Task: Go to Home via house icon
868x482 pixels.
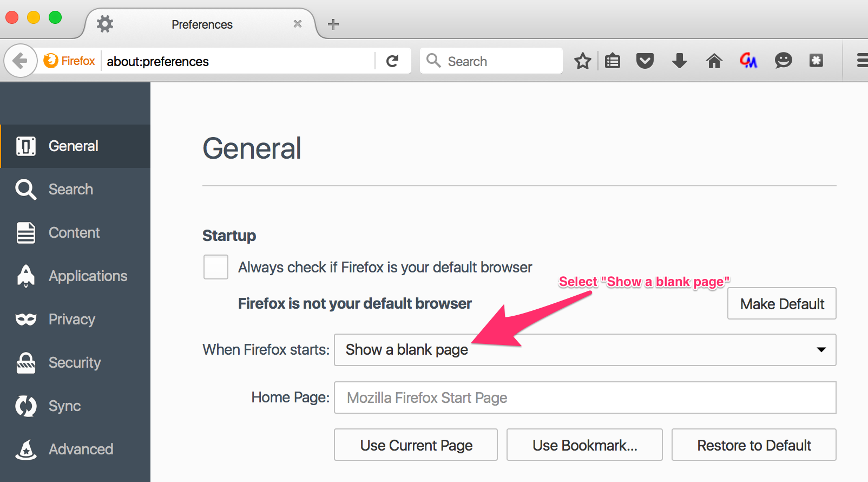Action: [x=714, y=61]
